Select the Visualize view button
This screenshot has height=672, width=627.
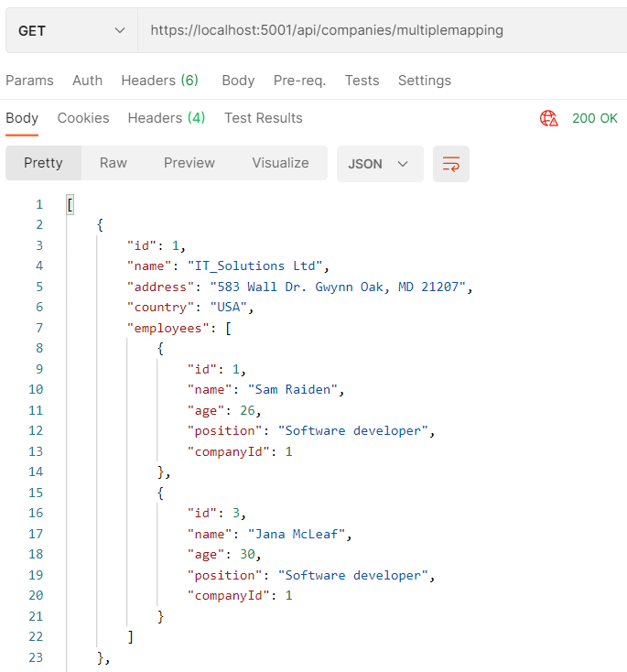[x=280, y=163]
